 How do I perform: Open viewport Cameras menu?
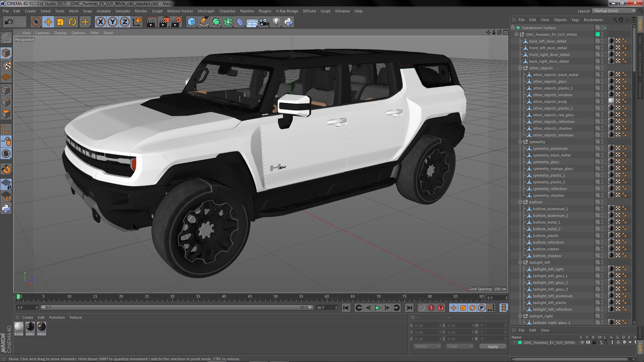tap(42, 33)
